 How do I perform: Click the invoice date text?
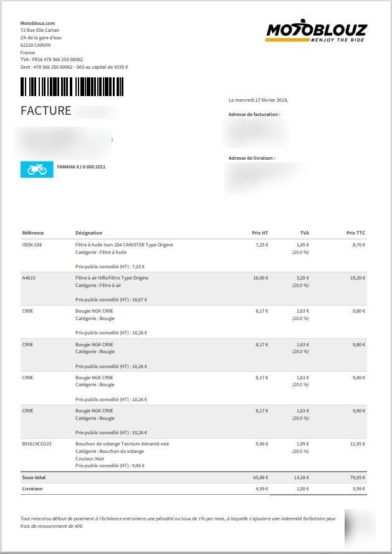[x=258, y=100]
